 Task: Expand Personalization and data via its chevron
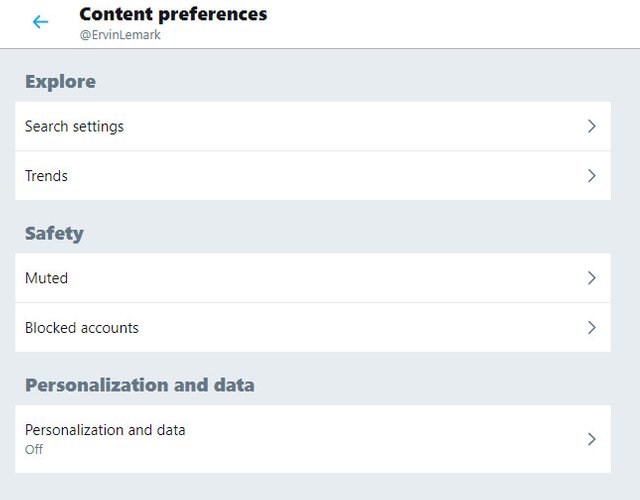[592, 439]
